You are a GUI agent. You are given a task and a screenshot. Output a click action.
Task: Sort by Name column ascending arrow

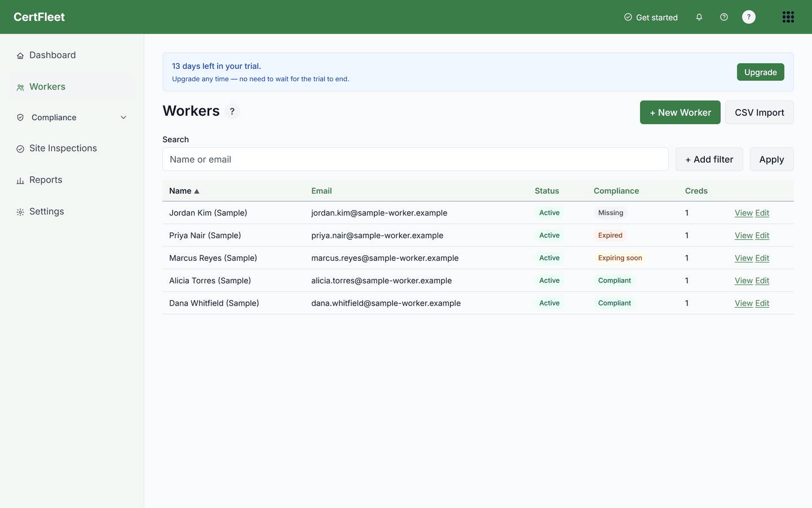tap(197, 191)
